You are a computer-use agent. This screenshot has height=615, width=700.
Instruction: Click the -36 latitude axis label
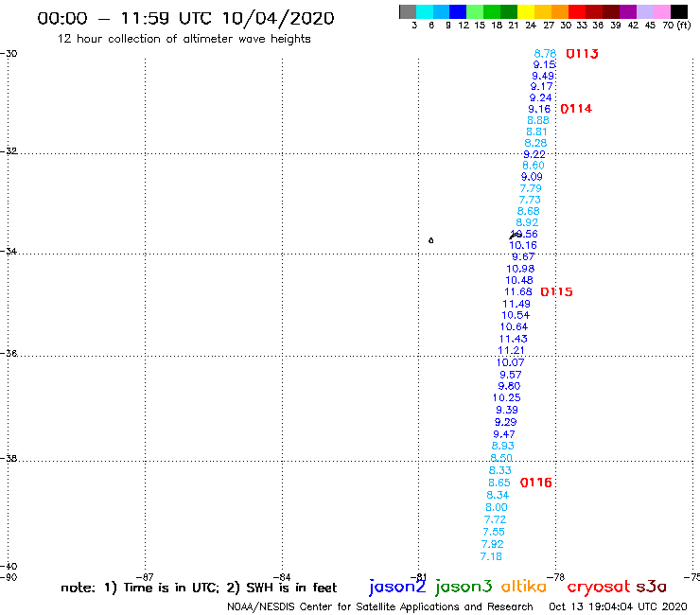click(9, 354)
